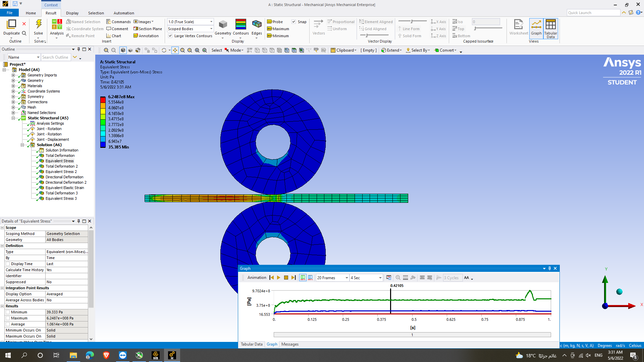The image size is (644, 362).
Task: Expand the Mesh tree node
Action: tap(13, 107)
